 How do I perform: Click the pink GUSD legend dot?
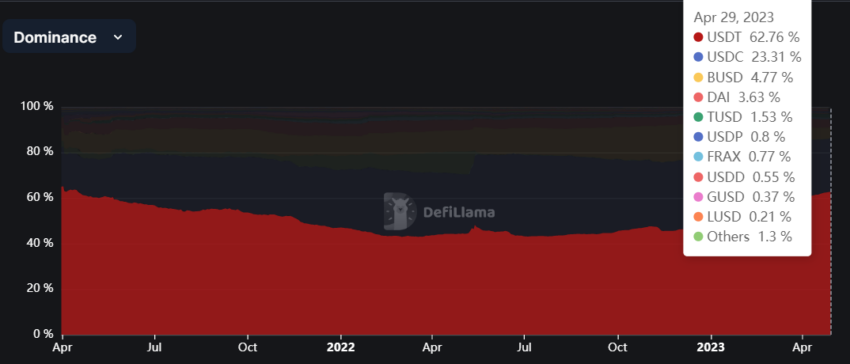(x=698, y=196)
